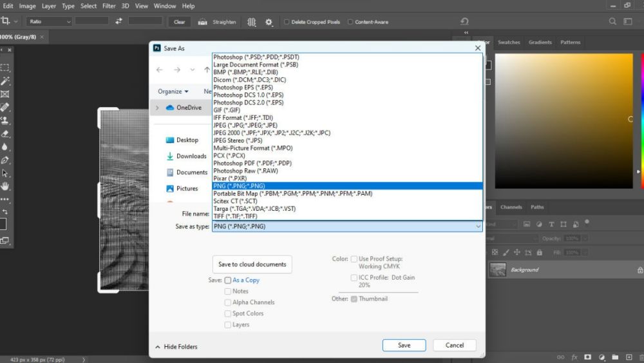This screenshot has width=644, height=363.
Task: Filter layers by pixel image icon
Action: coord(527,224)
